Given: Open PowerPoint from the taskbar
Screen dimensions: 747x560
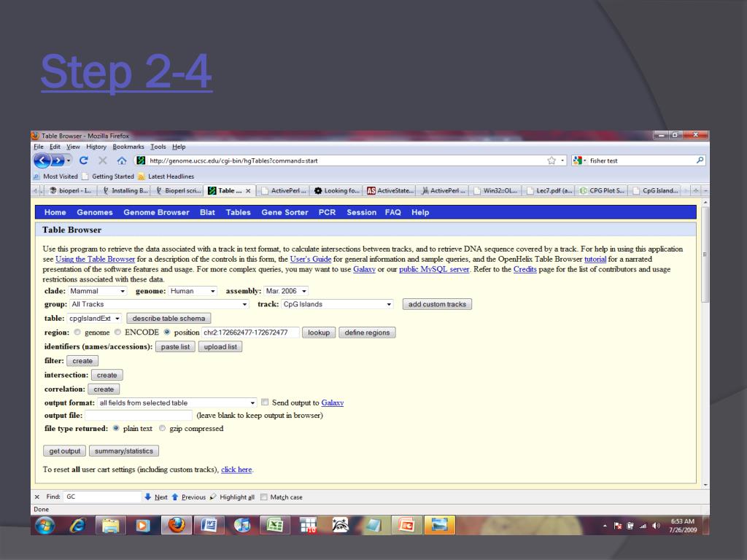Looking at the screenshot, I should [406, 526].
